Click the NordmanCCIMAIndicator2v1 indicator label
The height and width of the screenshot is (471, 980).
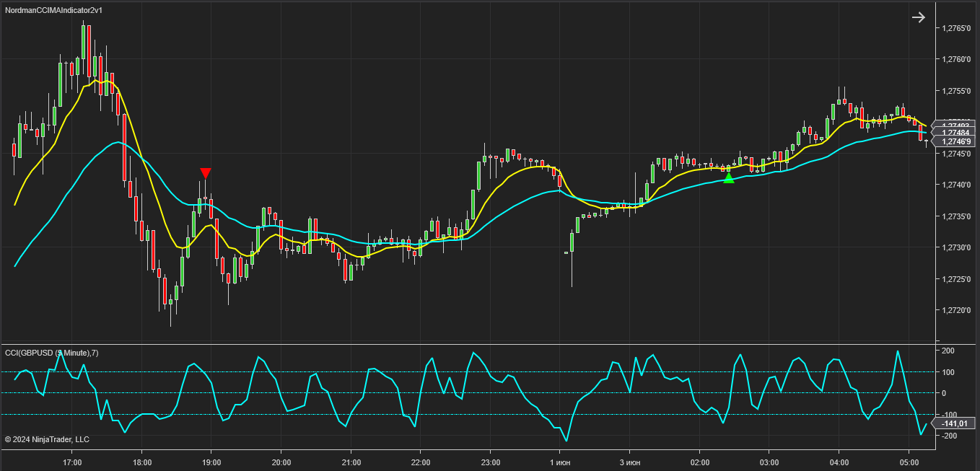coord(53,10)
